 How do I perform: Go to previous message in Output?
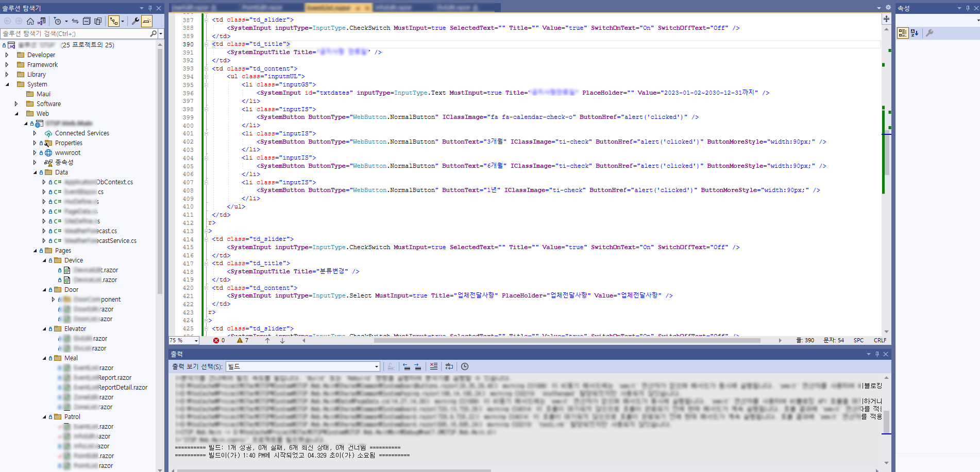point(407,366)
